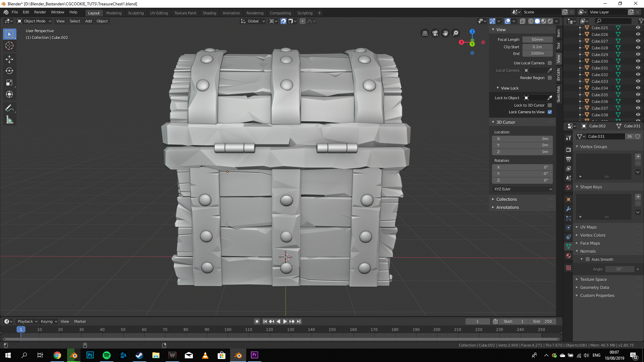This screenshot has width=644, height=362.
Task: Switch to the Sculpting workspace tab
Action: pyautogui.click(x=136, y=13)
